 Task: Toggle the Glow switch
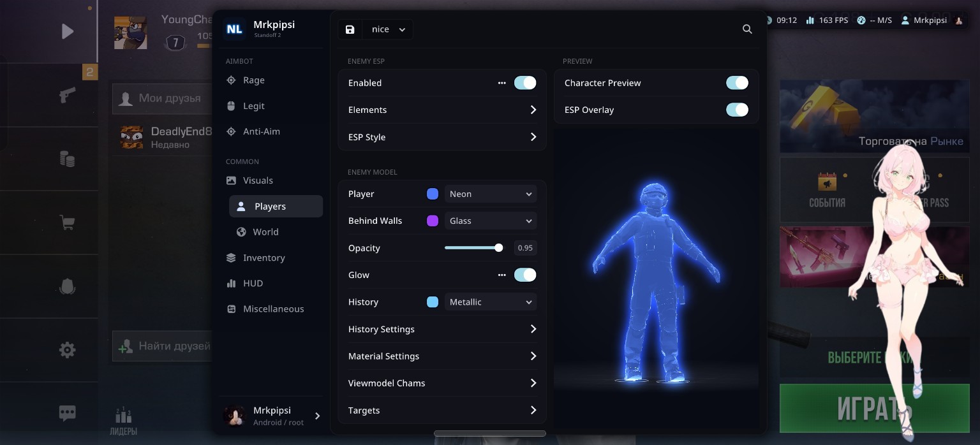click(525, 275)
